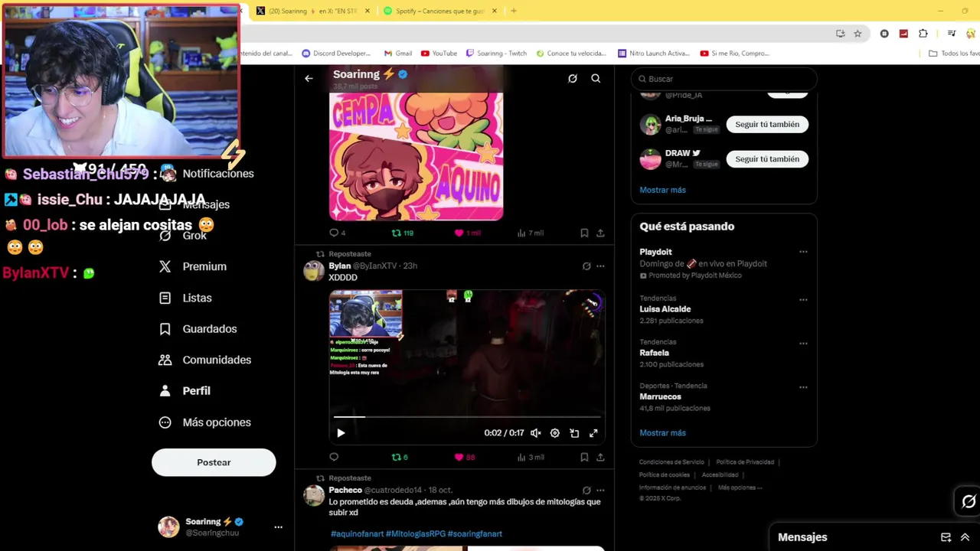
Task: Share Bylan's XDDDD post
Action: click(x=600, y=457)
